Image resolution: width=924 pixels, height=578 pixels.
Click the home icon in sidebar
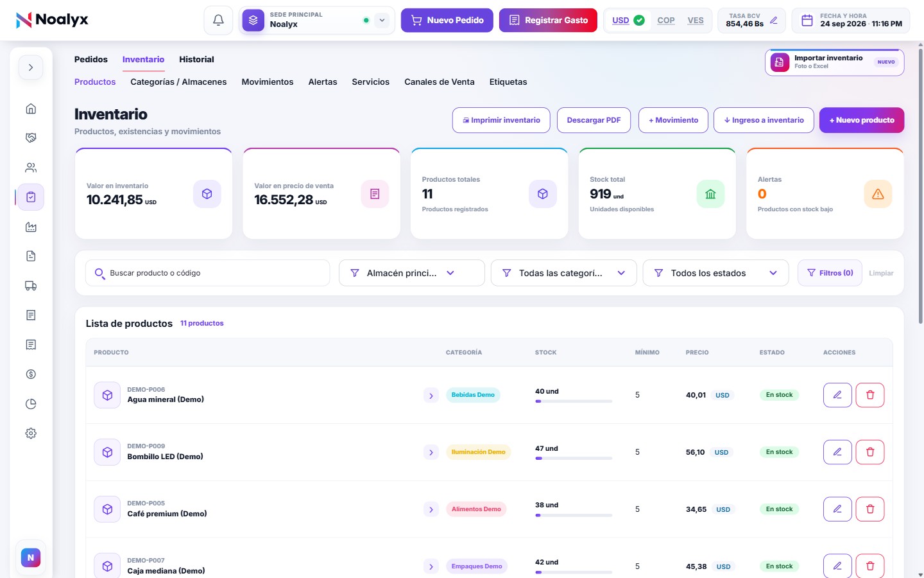[31, 109]
